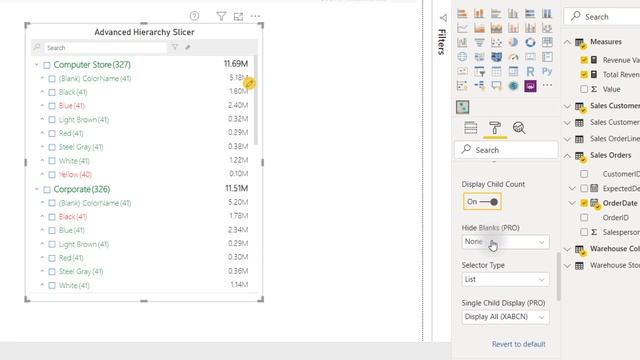Viewport: 640px width, 360px height.
Task: Uncheck the Revenue measure field checkbox
Action: coord(584,60)
